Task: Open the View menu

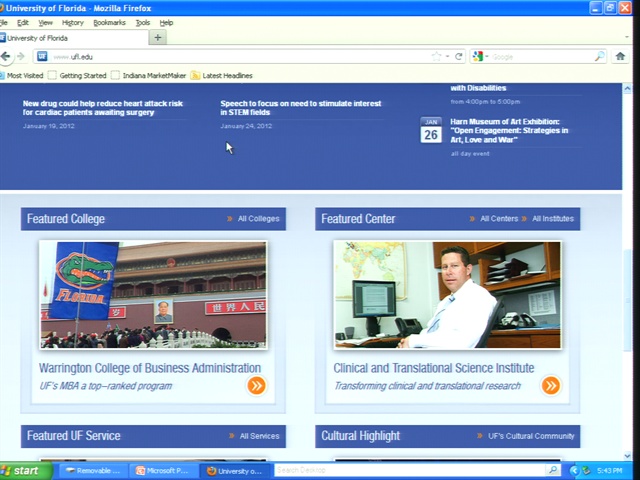Action: click(x=45, y=23)
